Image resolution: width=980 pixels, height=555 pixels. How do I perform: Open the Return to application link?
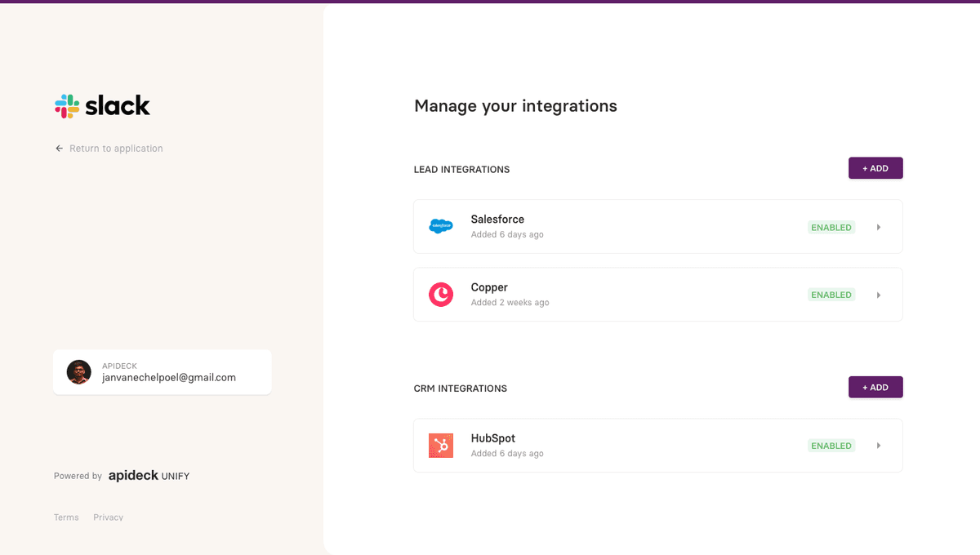116,149
